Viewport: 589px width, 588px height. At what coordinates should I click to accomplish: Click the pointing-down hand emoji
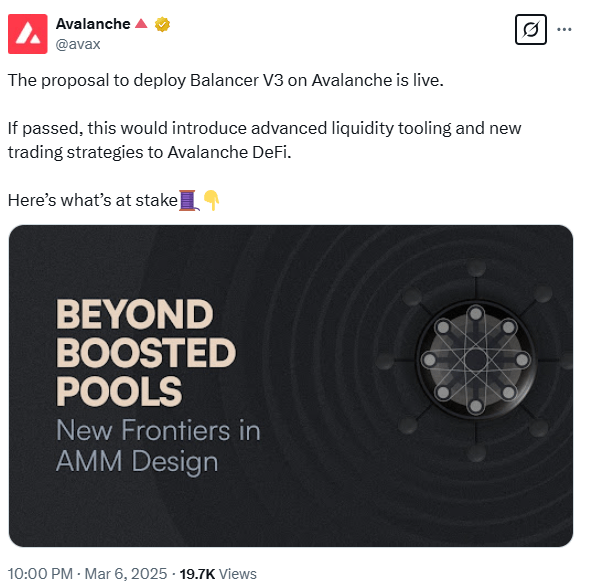point(211,200)
